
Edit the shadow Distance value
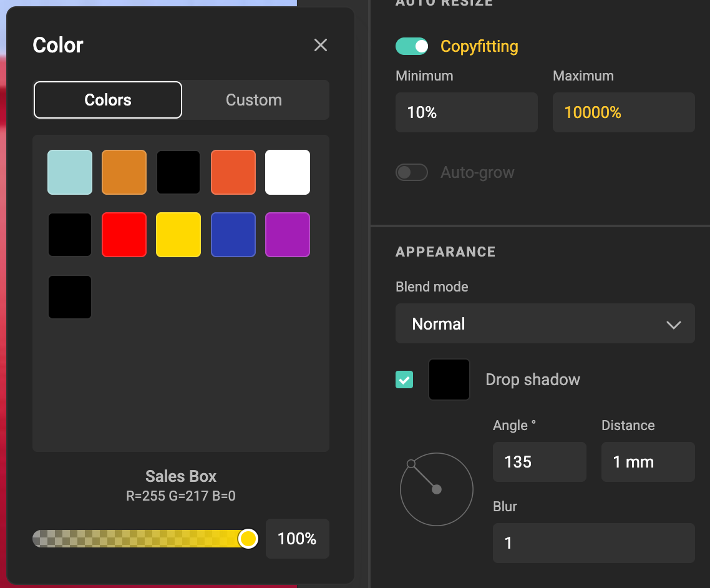tap(648, 462)
